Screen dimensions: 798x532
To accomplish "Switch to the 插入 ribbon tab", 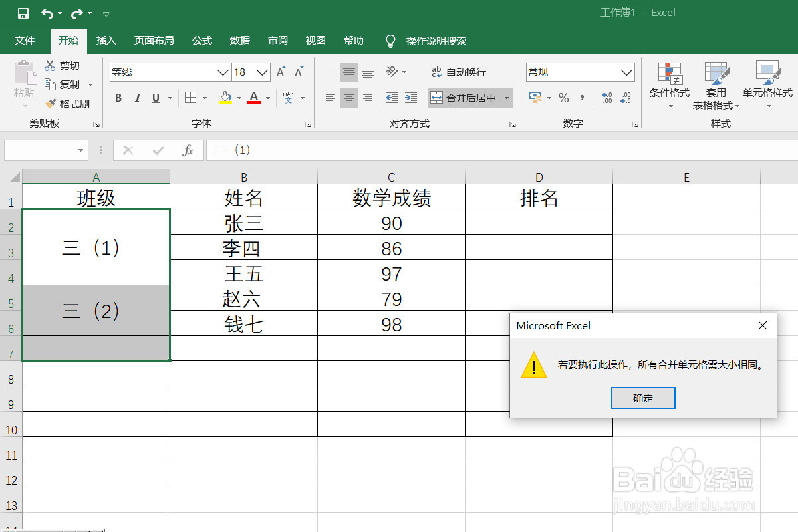I will click(x=106, y=41).
